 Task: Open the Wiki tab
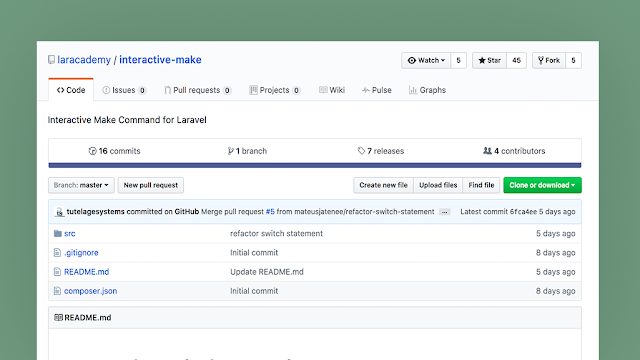pos(332,90)
